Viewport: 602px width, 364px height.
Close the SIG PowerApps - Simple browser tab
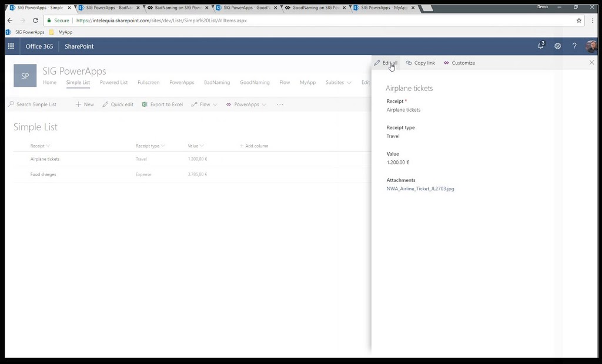(69, 8)
